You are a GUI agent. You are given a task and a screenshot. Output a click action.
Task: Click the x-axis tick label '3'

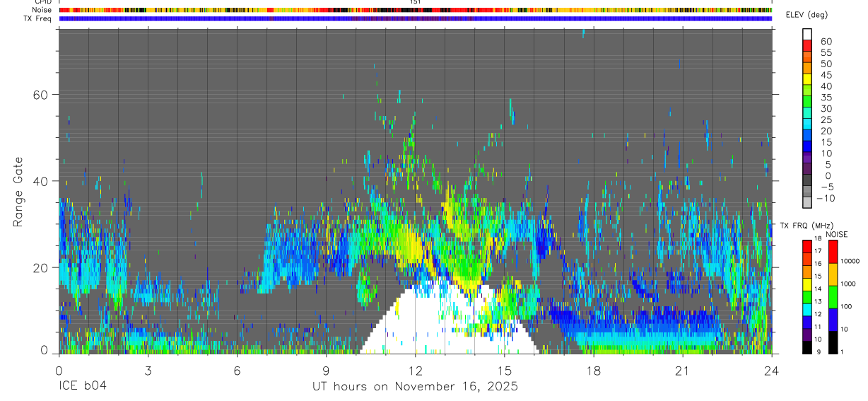148,370
